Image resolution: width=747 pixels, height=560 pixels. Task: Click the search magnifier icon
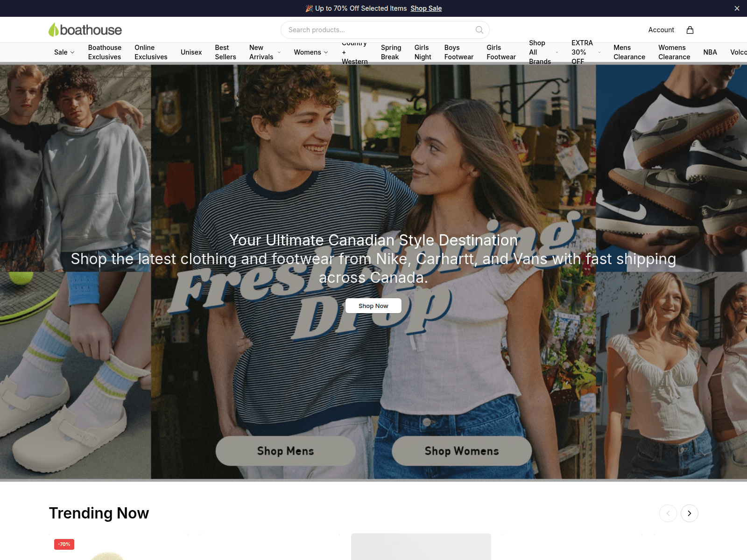tap(479, 30)
